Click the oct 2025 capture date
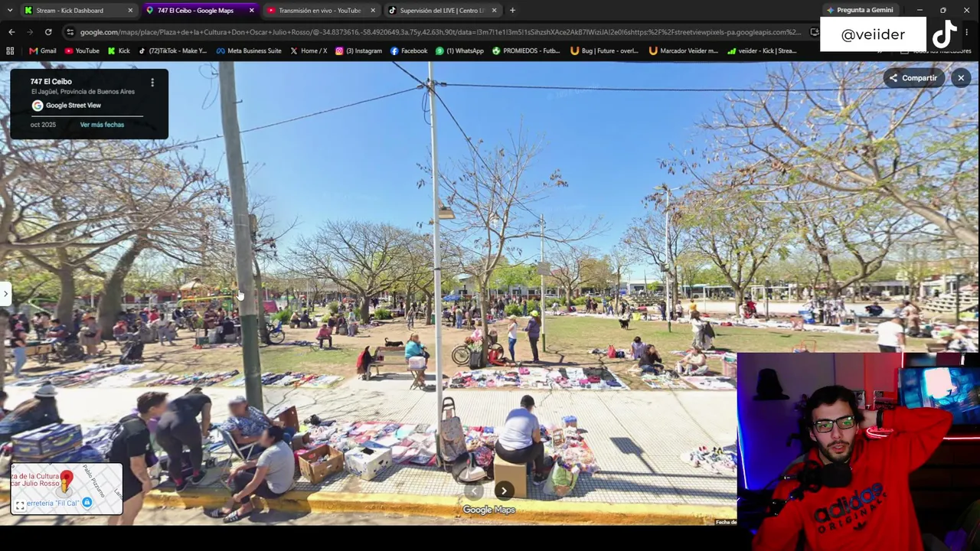The height and width of the screenshot is (551, 980). click(43, 125)
